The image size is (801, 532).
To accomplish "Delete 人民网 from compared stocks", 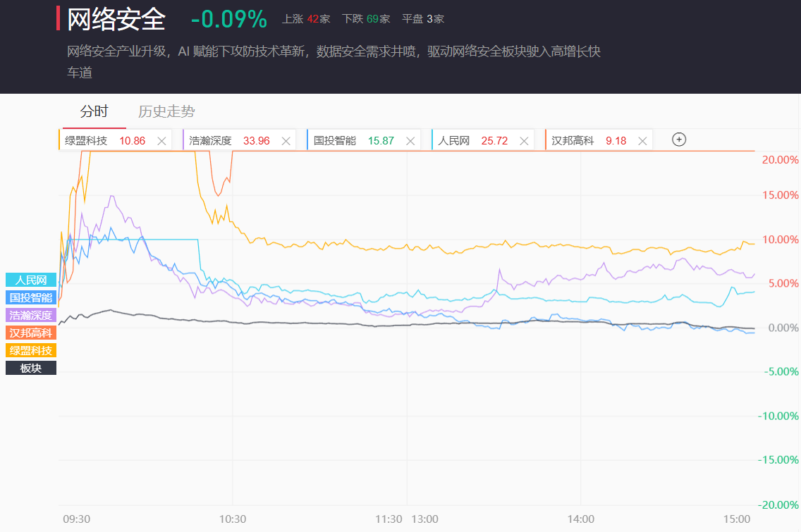I will (x=524, y=141).
